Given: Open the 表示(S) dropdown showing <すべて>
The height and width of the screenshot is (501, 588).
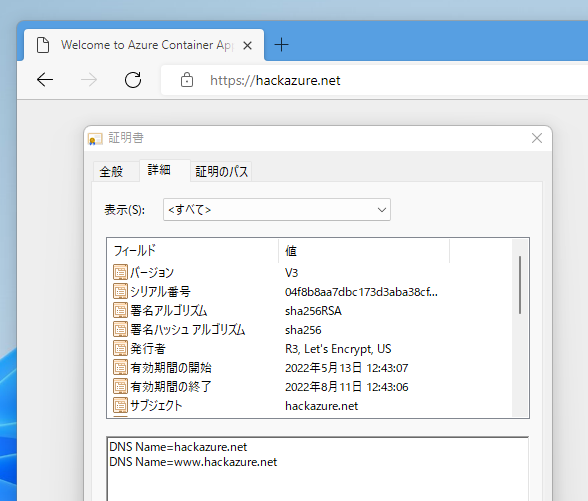Looking at the screenshot, I should (277, 210).
